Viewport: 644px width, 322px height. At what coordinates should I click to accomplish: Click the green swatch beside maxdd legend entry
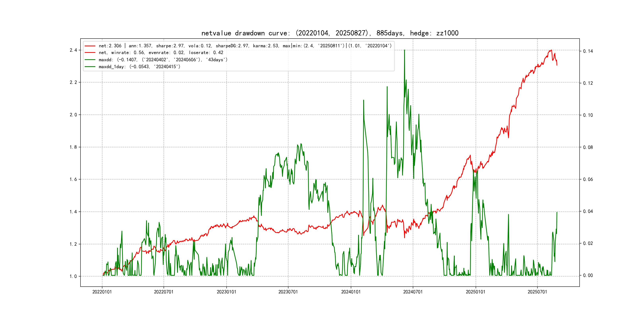pos(90,60)
